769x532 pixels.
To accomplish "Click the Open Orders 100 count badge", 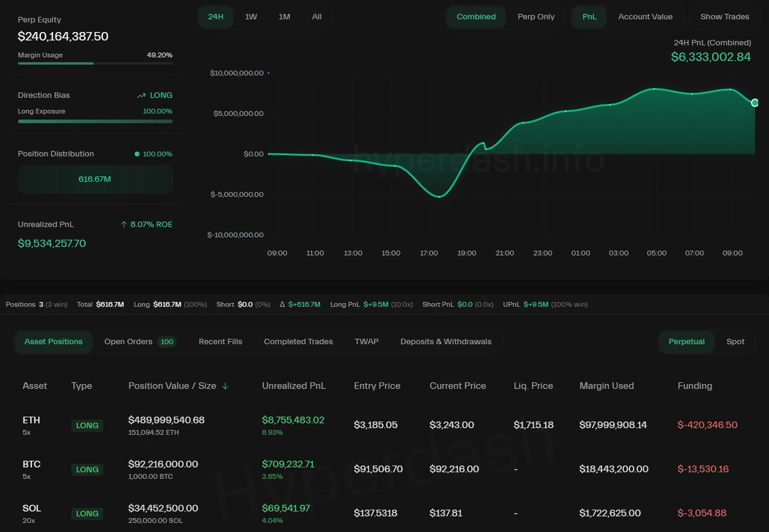I will pyautogui.click(x=167, y=342).
